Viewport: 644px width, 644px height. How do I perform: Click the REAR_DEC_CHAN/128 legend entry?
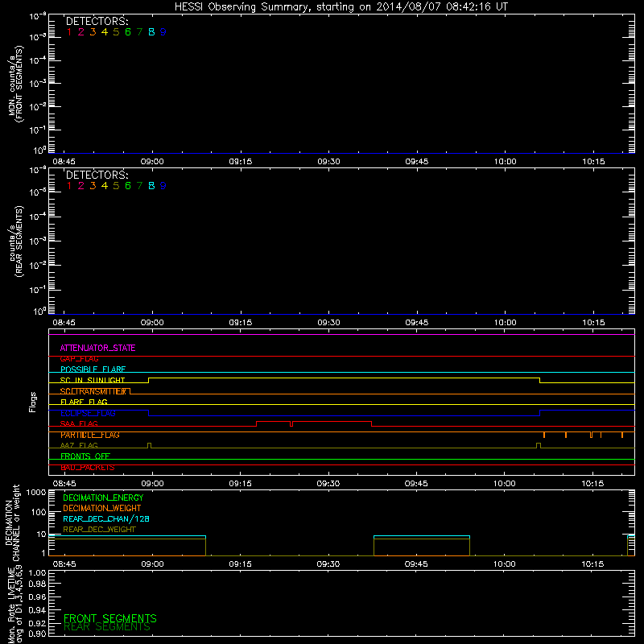(106, 519)
